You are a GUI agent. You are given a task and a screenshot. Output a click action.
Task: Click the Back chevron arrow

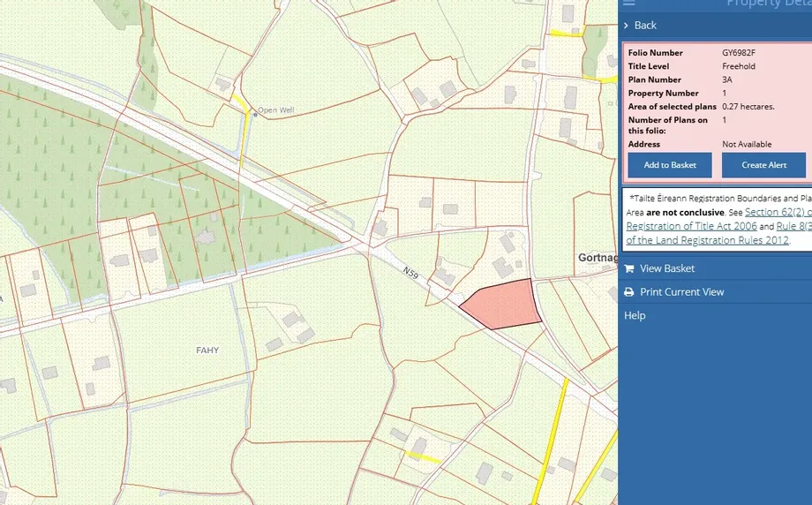point(626,26)
